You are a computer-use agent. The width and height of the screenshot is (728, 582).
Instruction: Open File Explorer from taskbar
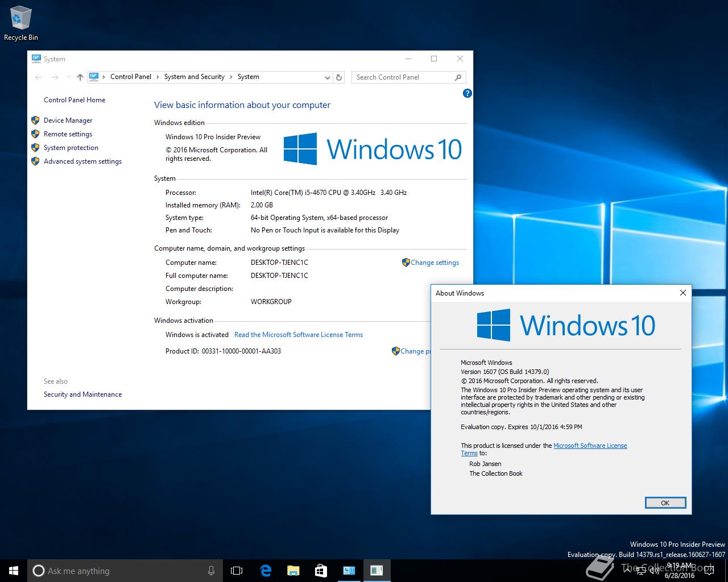(293, 571)
